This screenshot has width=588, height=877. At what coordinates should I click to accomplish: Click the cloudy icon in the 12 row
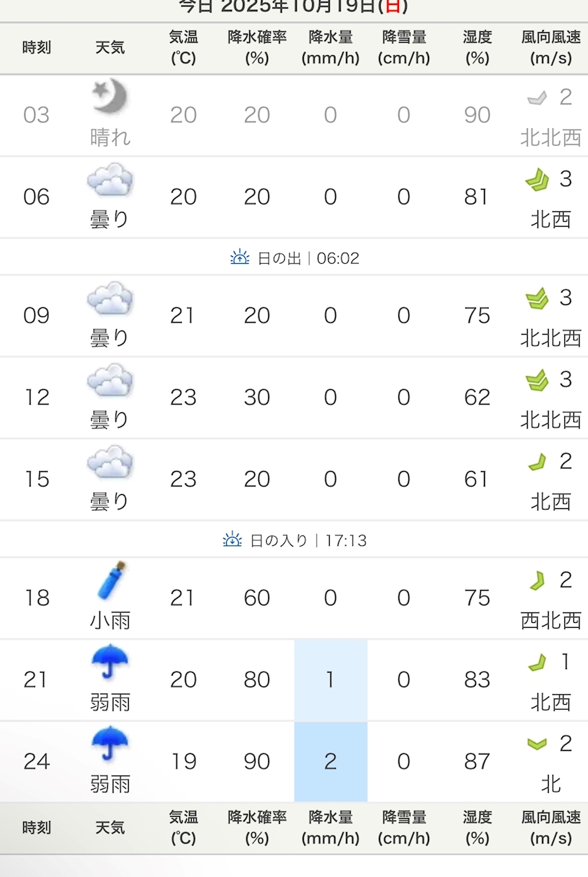click(110, 380)
